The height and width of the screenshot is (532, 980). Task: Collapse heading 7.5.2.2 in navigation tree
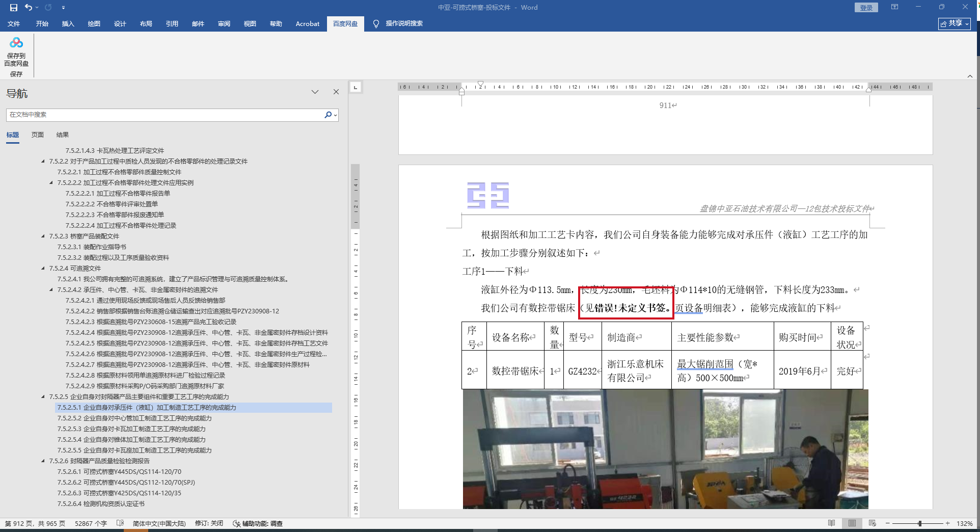point(43,162)
